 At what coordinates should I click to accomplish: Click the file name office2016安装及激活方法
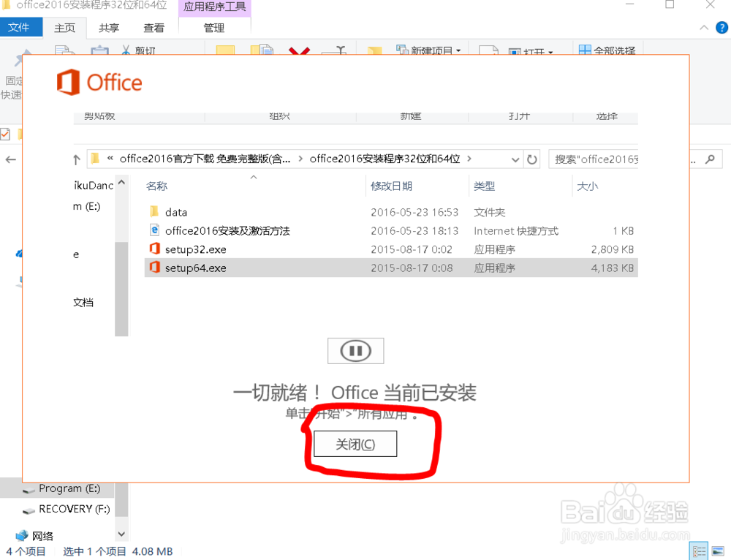pyautogui.click(x=227, y=231)
